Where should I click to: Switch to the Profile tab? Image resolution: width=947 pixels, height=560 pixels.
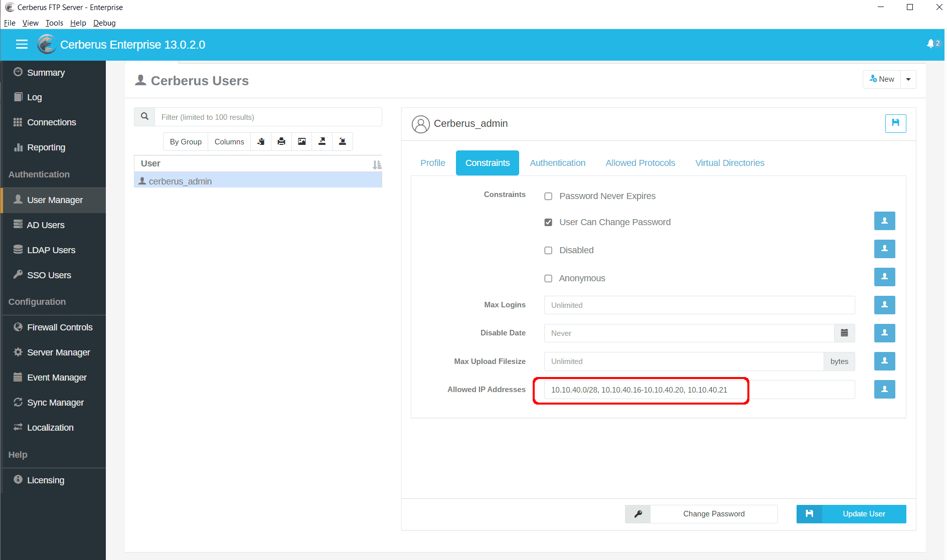pyautogui.click(x=432, y=163)
